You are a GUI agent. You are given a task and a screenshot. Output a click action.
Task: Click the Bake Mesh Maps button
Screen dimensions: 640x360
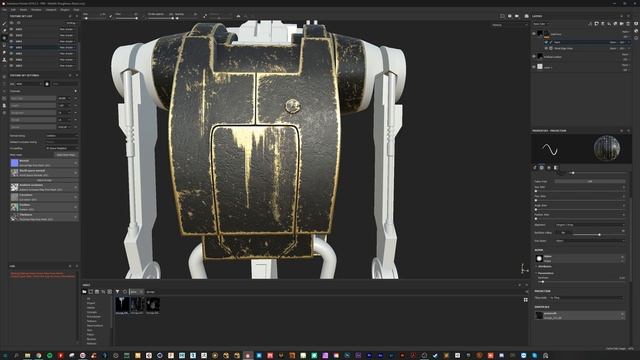pos(66,155)
